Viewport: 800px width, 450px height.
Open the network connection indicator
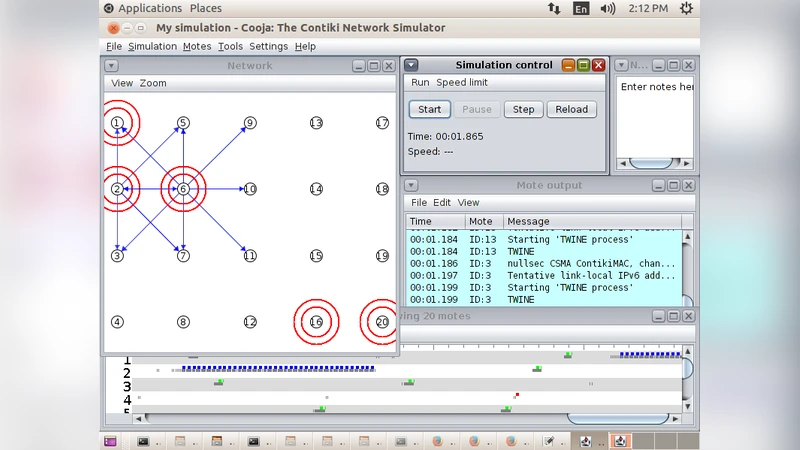(554, 8)
